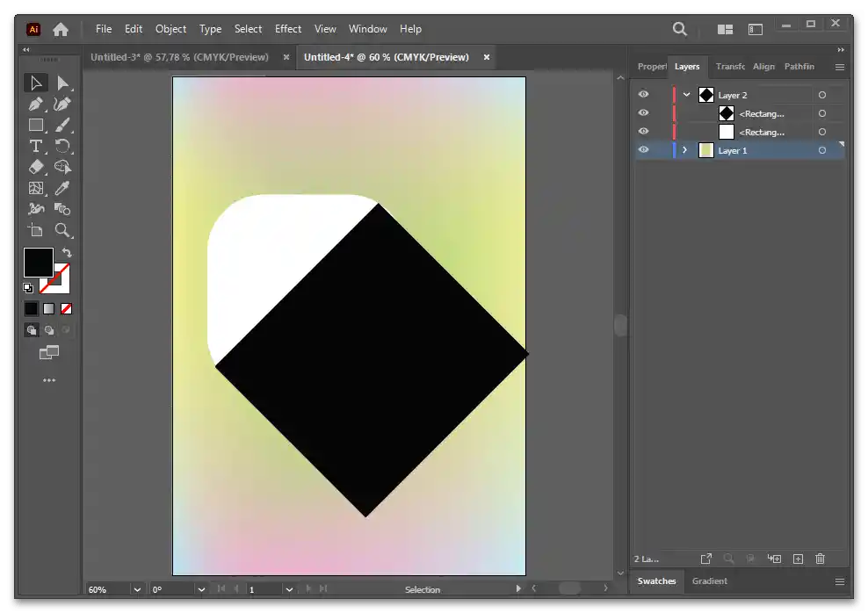Viewport: 868px width, 613px height.
Task: Select the Direct Selection tool
Action: [62, 83]
